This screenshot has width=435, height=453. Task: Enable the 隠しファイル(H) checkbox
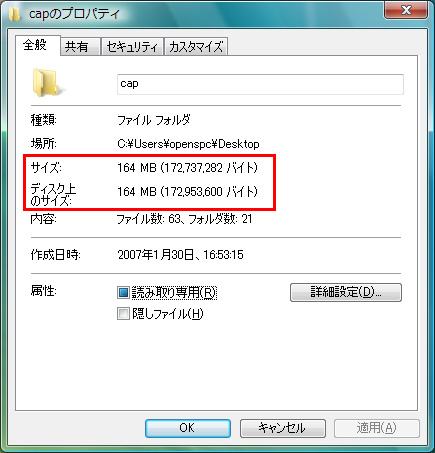[123, 314]
